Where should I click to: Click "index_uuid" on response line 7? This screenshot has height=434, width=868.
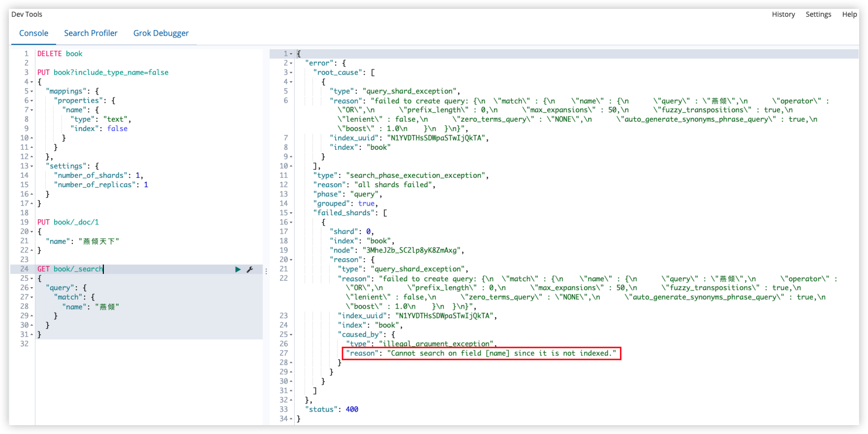[409, 138]
